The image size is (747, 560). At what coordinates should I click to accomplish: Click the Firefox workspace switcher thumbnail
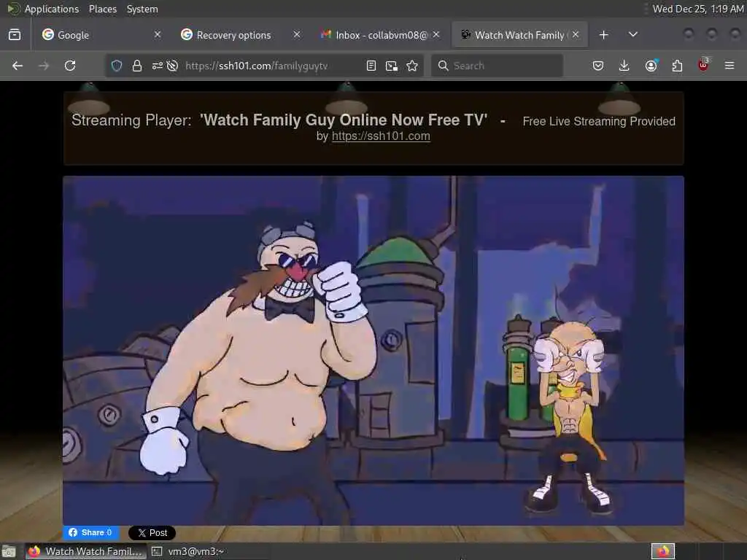[663, 551]
